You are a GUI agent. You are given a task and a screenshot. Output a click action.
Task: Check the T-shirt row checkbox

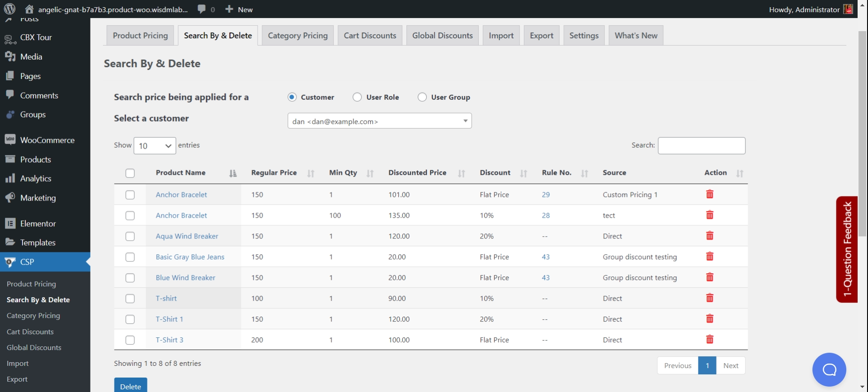(x=130, y=299)
